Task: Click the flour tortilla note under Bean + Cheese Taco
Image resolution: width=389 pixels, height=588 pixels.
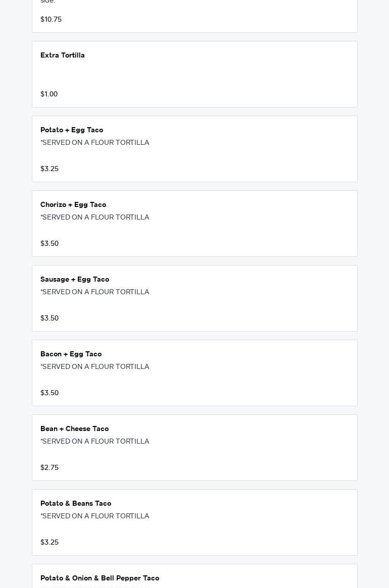Action: point(95,442)
